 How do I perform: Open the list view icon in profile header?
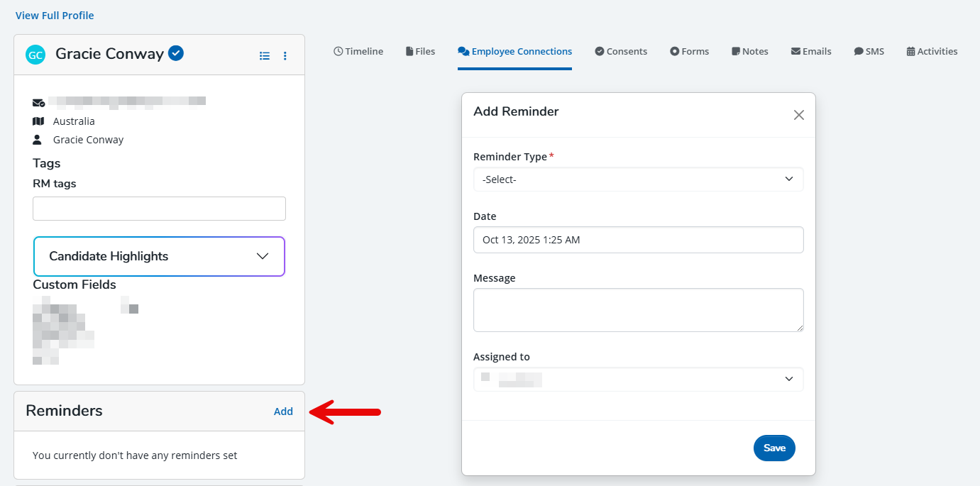click(265, 55)
